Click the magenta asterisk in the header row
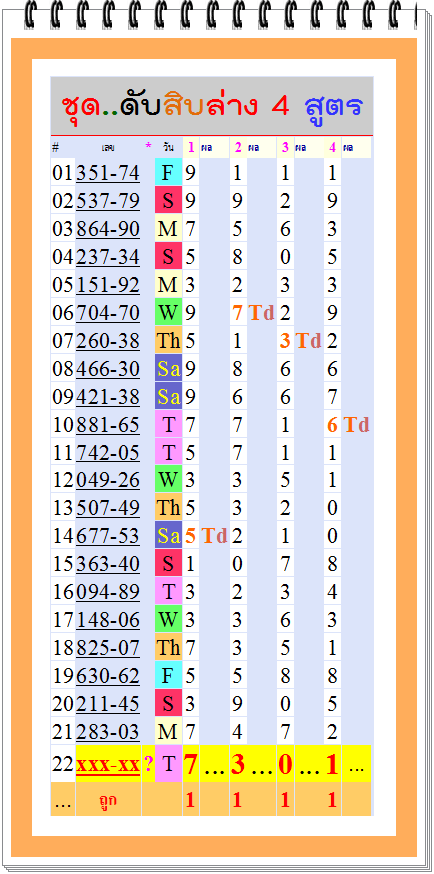 click(x=148, y=146)
